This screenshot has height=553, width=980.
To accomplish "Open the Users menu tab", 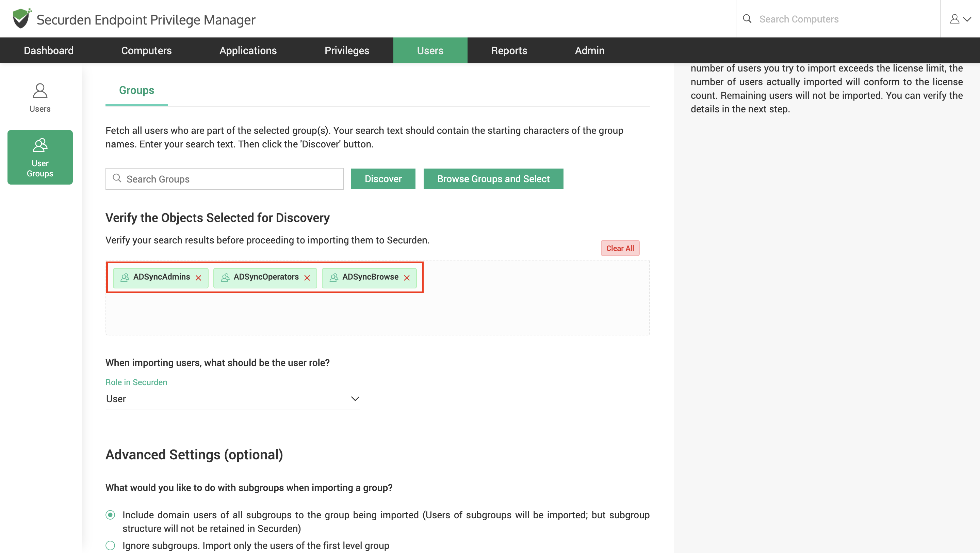I will click(430, 50).
